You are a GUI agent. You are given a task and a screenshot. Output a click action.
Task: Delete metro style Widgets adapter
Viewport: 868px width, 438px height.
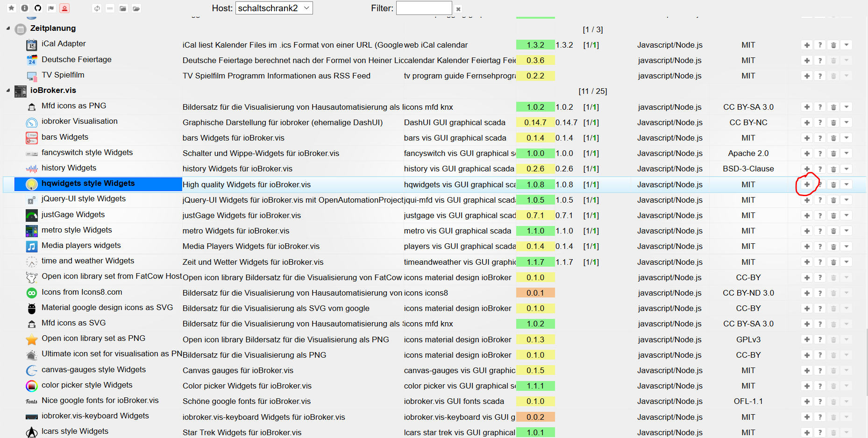pyautogui.click(x=833, y=231)
